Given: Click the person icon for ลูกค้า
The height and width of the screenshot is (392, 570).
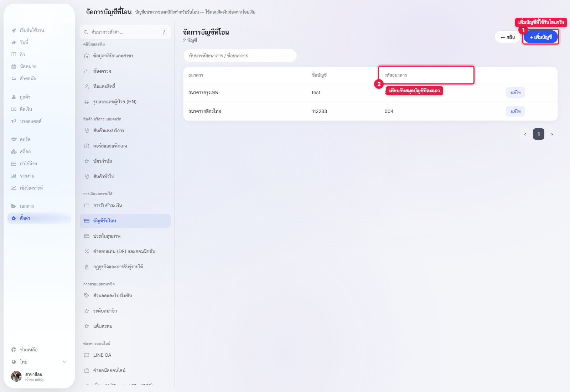Looking at the screenshot, I should (x=14, y=97).
